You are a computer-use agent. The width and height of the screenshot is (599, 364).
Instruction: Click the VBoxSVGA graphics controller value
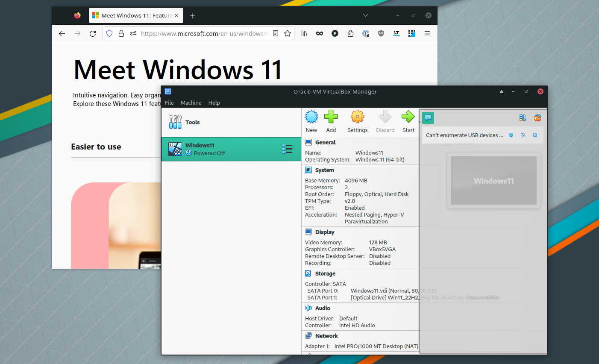pyautogui.click(x=382, y=249)
